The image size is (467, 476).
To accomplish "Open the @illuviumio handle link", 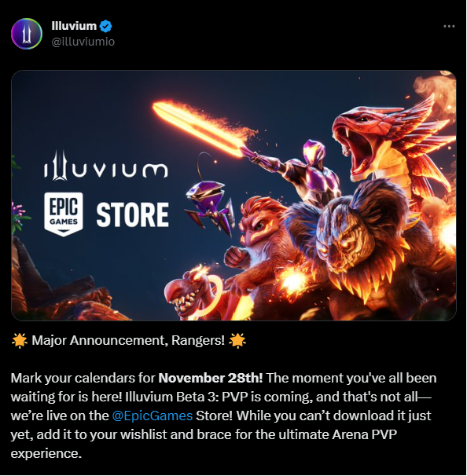I will tap(83, 42).
